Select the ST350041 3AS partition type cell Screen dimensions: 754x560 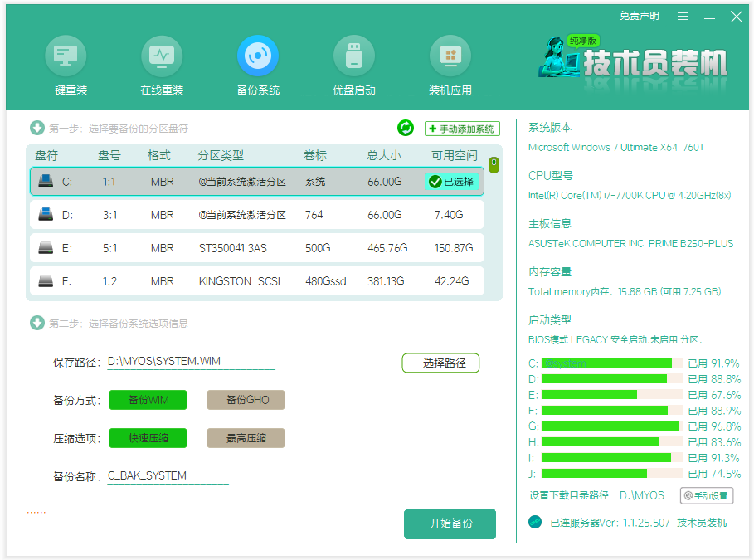pos(233,248)
